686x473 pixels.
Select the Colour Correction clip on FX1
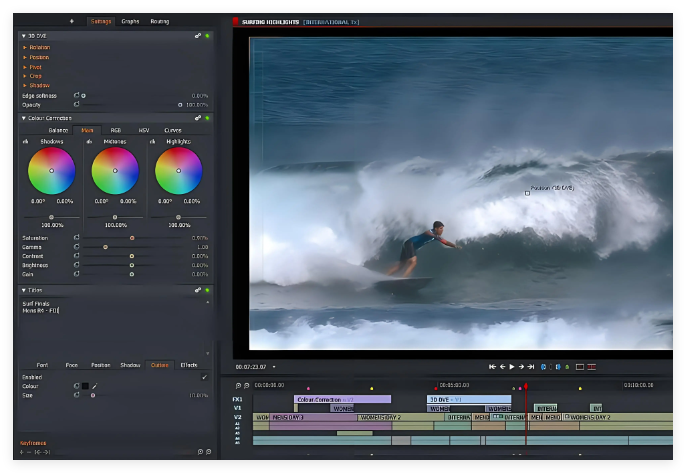click(343, 399)
